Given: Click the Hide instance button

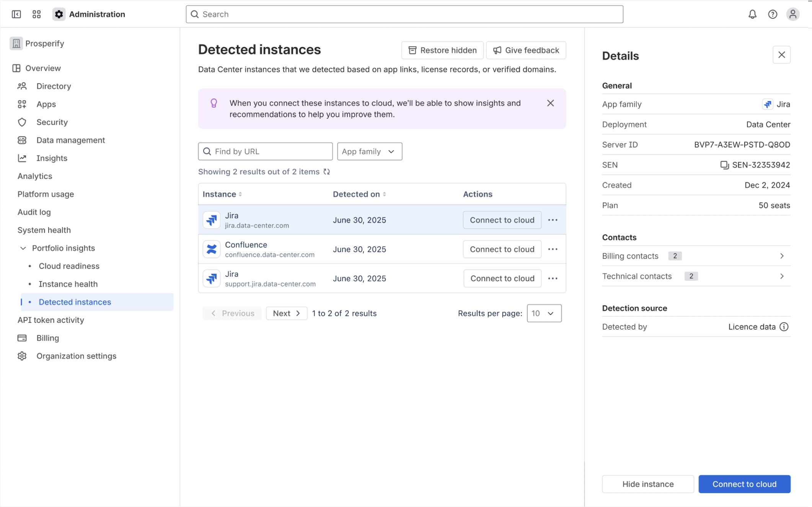Looking at the screenshot, I should coord(647,484).
